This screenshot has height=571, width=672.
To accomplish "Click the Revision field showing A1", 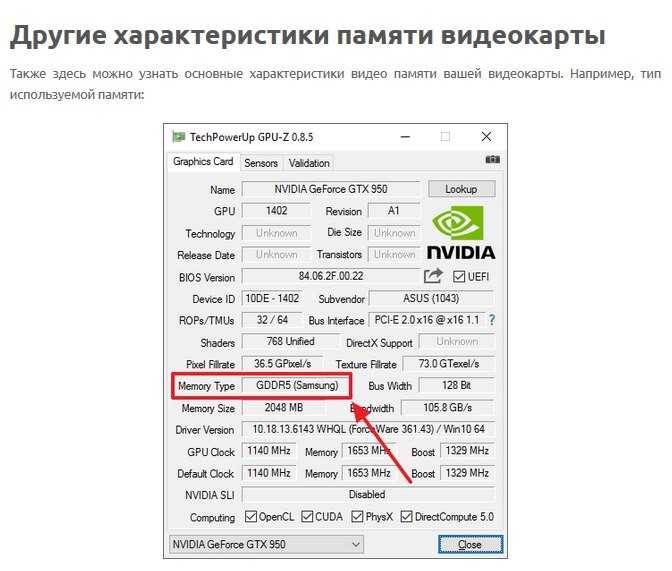I will 394,211.
